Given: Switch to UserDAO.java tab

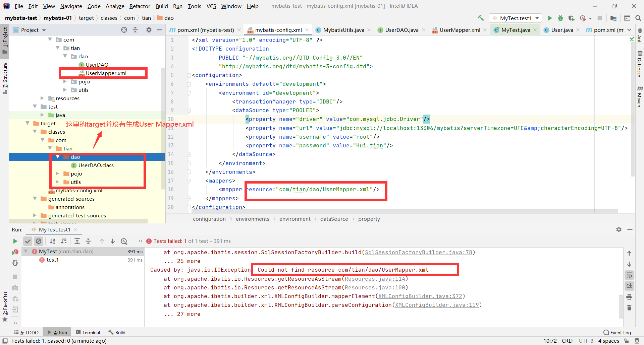Looking at the screenshot, I should 401,30.
